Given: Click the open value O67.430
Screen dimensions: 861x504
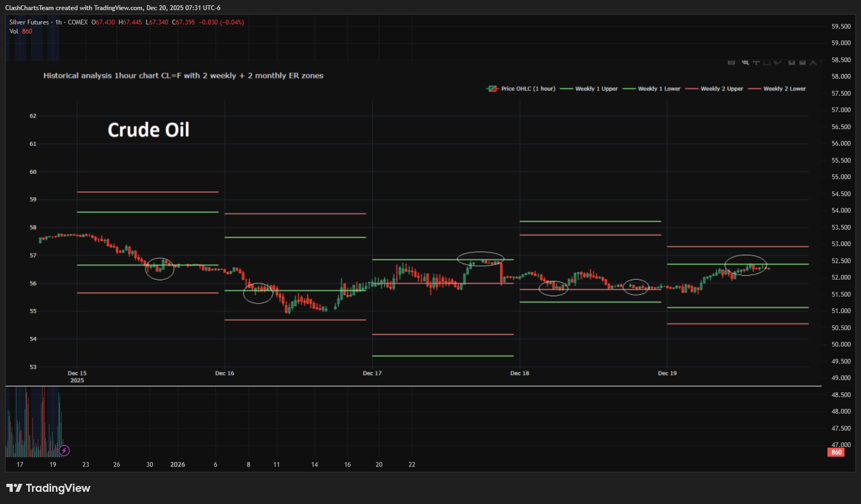Looking at the screenshot, I should (103, 22).
